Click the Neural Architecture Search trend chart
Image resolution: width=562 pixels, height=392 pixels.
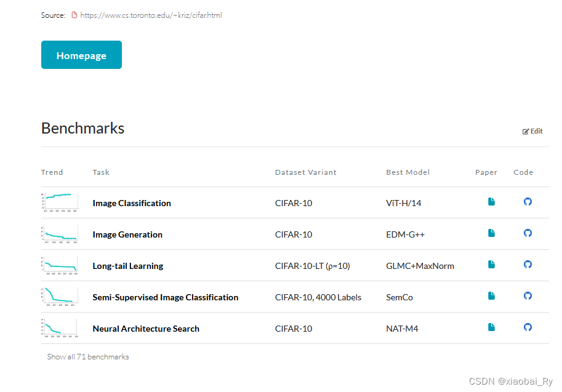[x=60, y=328]
